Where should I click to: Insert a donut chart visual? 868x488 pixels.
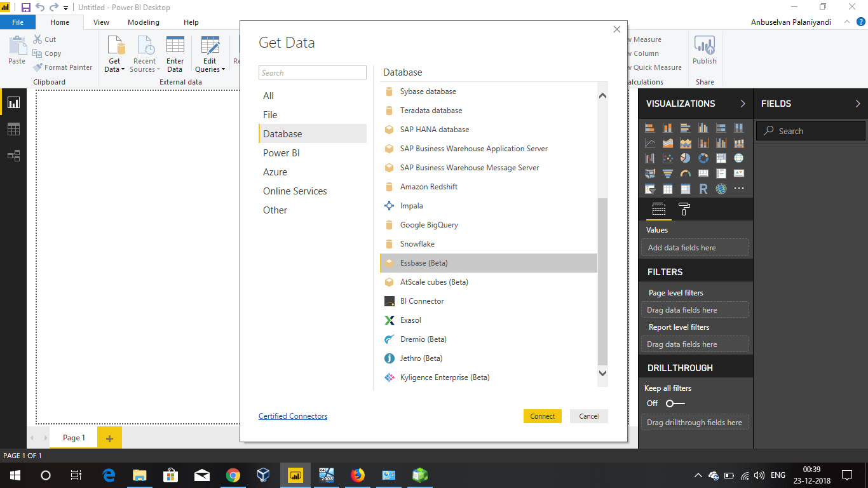click(703, 158)
